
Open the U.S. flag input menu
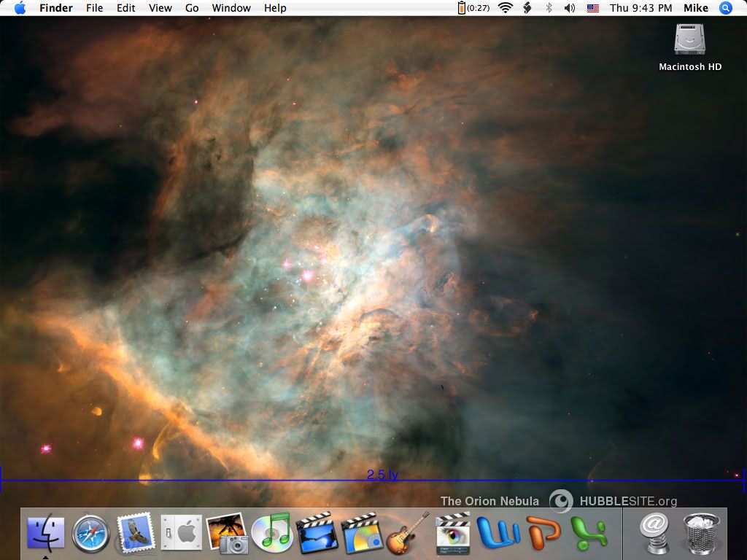click(x=592, y=7)
